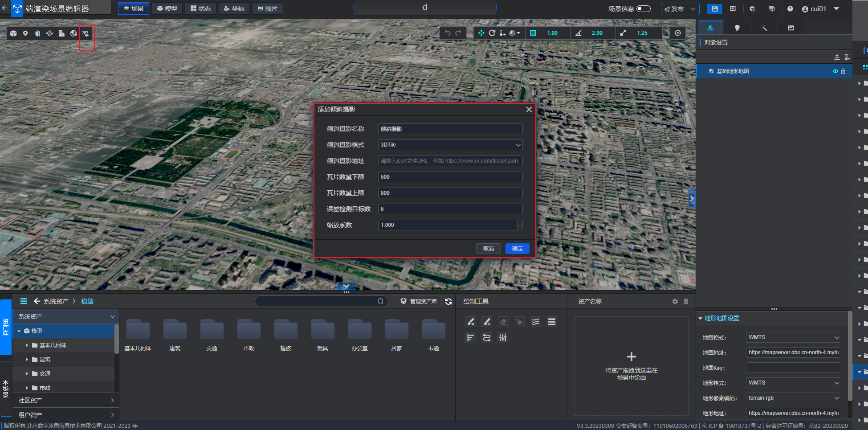The height and width of the screenshot is (430, 868).
Task: Click the undo arrow icon
Action: pyautogui.click(x=448, y=33)
